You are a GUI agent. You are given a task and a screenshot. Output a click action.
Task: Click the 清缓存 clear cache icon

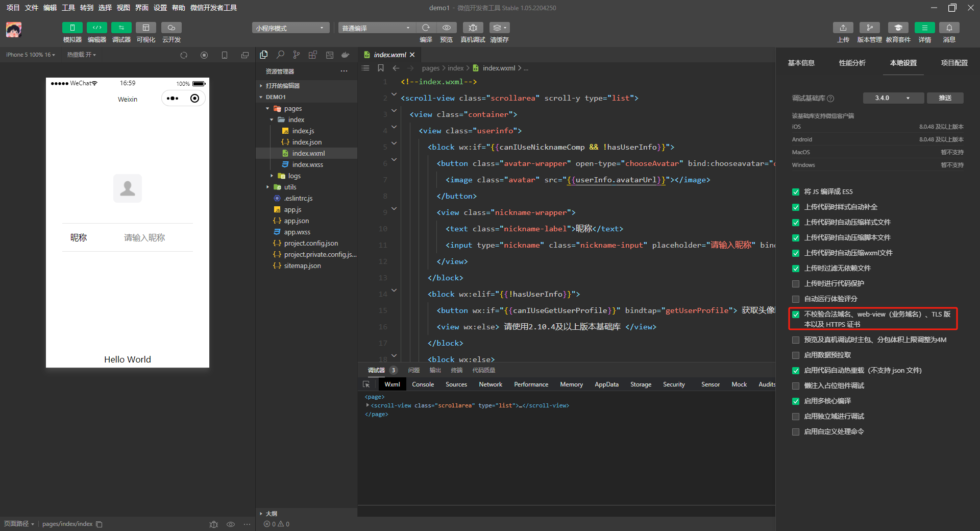499,28
